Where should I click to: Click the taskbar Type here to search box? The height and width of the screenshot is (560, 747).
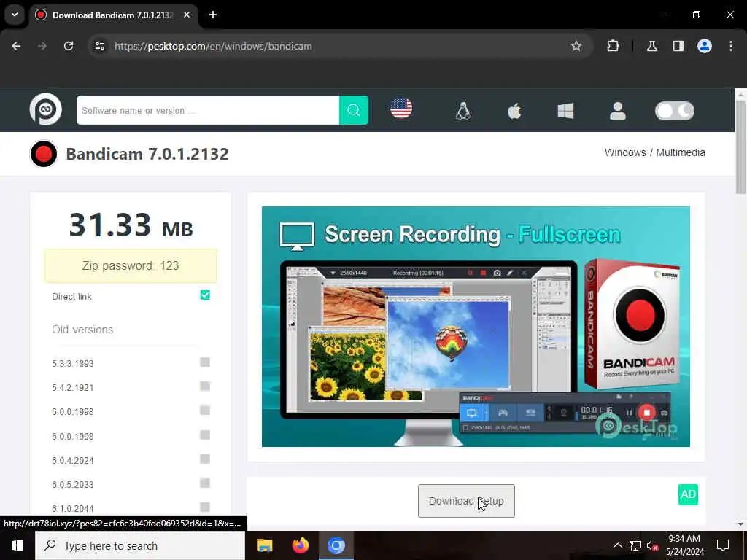point(140,545)
